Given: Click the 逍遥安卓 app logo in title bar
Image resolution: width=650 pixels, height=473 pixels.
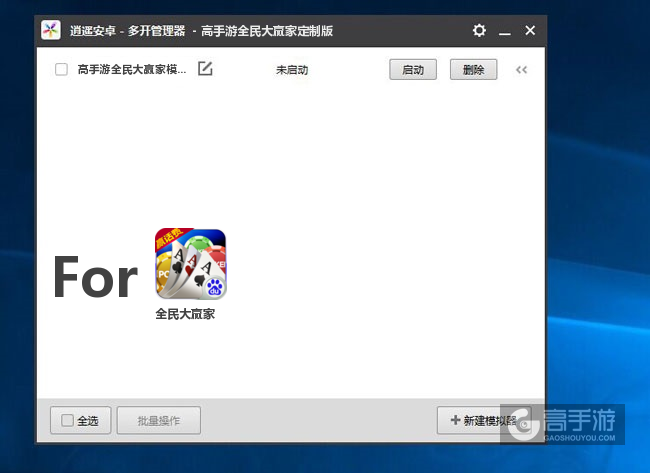Looking at the screenshot, I should (x=51, y=31).
